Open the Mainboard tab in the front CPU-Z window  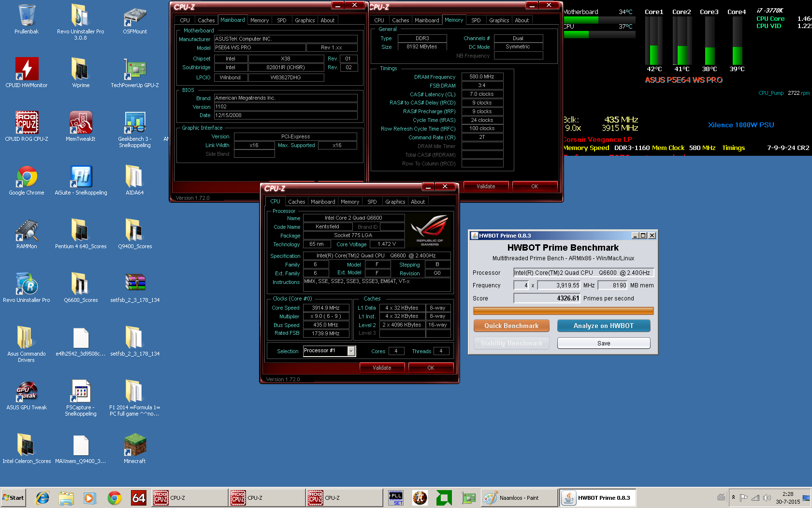(323, 202)
